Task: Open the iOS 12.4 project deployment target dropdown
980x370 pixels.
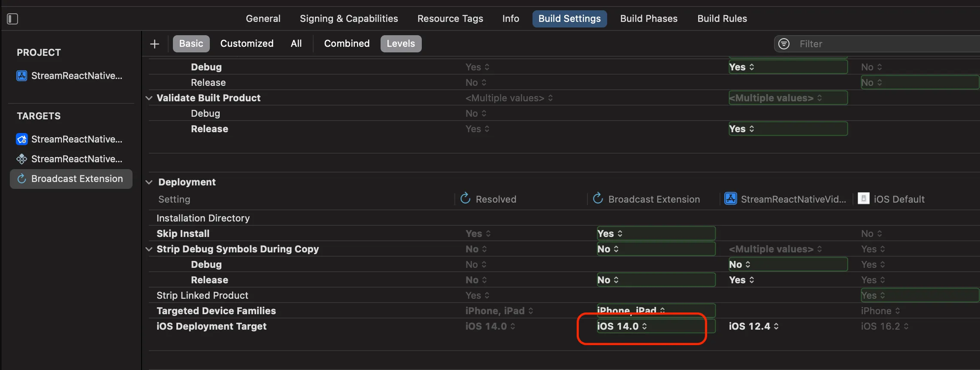Action: tap(753, 327)
